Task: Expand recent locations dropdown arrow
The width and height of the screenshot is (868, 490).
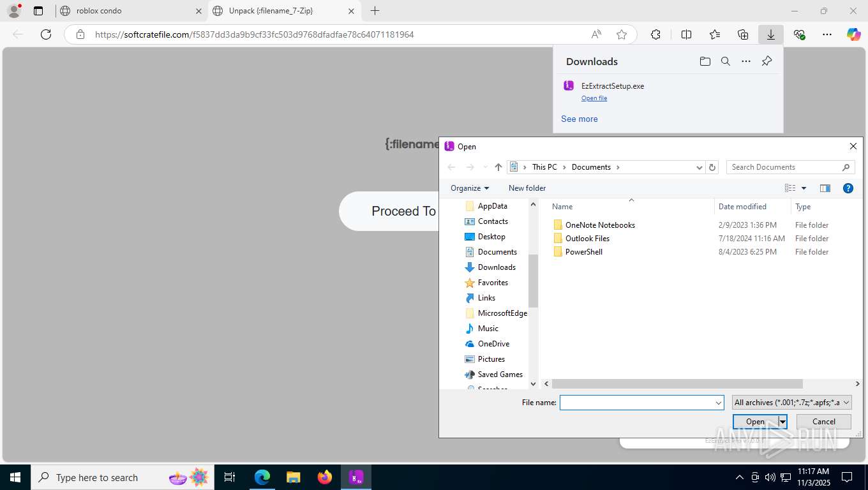Action: [x=485, y=167]
